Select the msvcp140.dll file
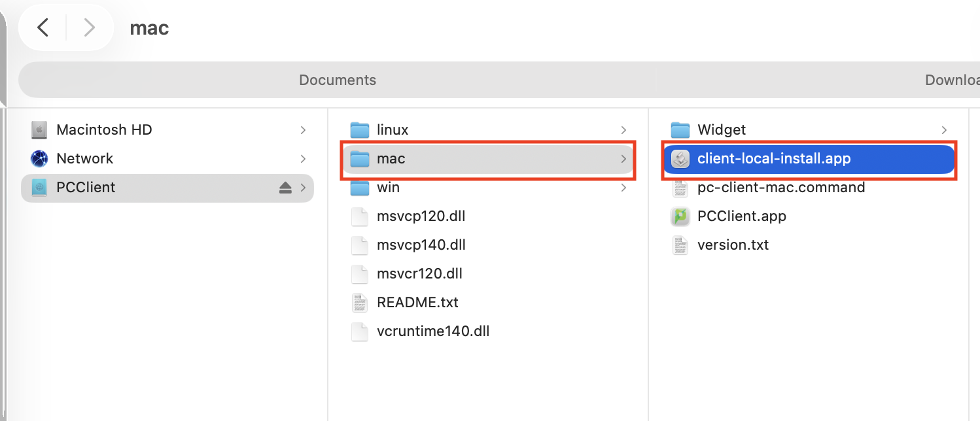Image resolution: width=980 pixels, height=421 pixels. pos(421,245)
